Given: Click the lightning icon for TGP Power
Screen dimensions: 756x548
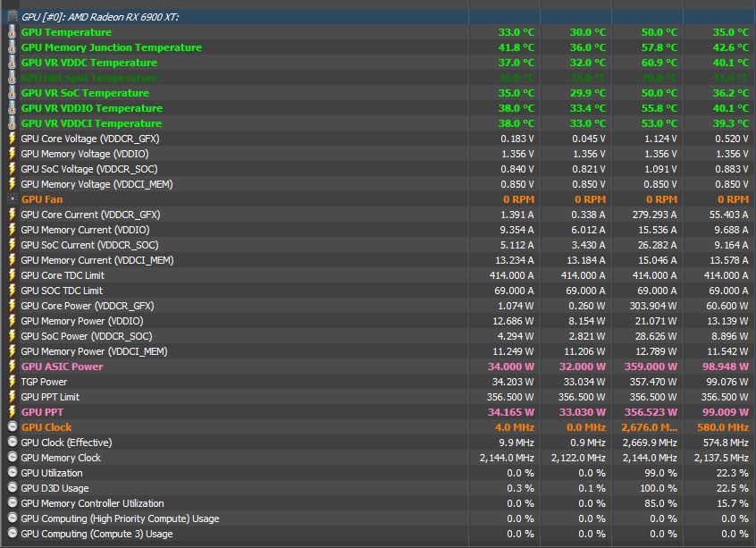Looking at the screenshot, I should 13,382.
